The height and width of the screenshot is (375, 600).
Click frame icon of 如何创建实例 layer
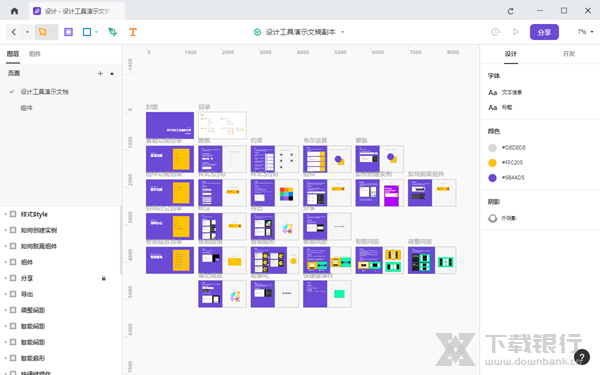click(x=13, y=230)
